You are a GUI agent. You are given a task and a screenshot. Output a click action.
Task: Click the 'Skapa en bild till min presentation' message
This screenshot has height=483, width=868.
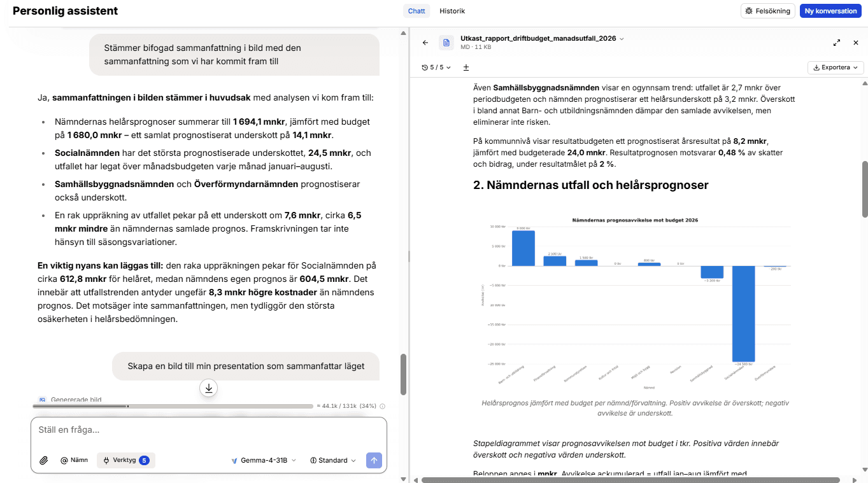pyautogui.click(x=246, y=366)
